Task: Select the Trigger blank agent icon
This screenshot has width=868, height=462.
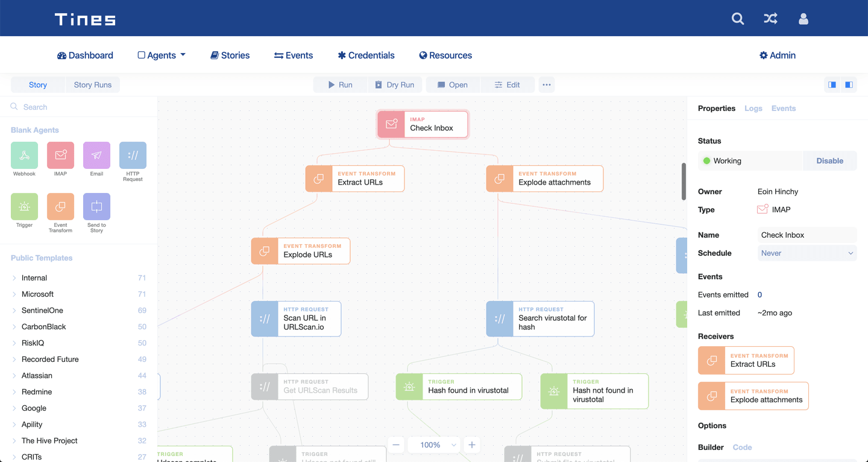Action: click(24, 207)
